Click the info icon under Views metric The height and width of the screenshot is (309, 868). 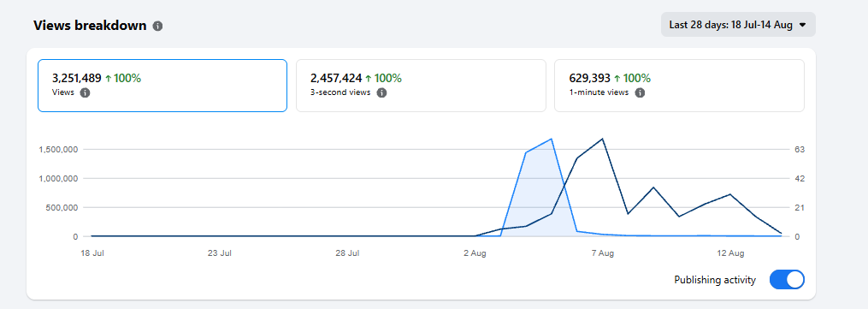tap(85, 93)
